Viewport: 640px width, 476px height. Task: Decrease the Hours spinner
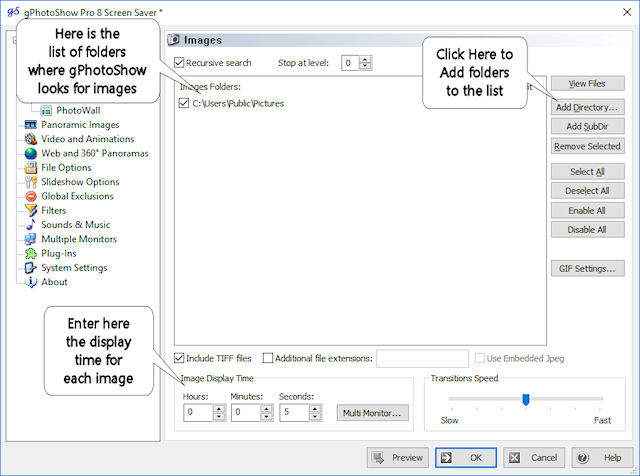[219, 417]
